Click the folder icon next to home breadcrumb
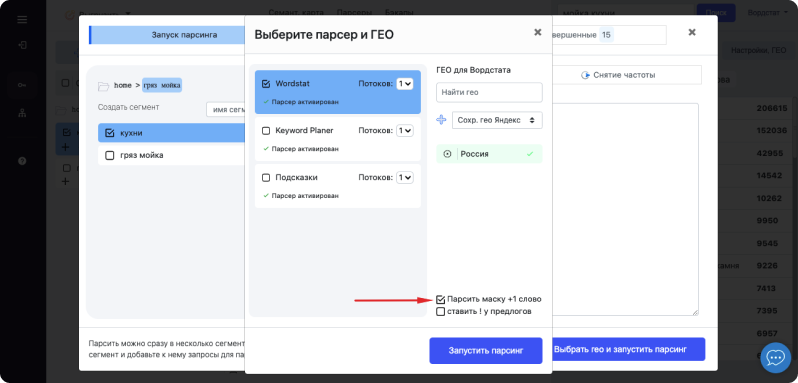The image size is (798, 383). pyautogui.click(x=104, y=86)
